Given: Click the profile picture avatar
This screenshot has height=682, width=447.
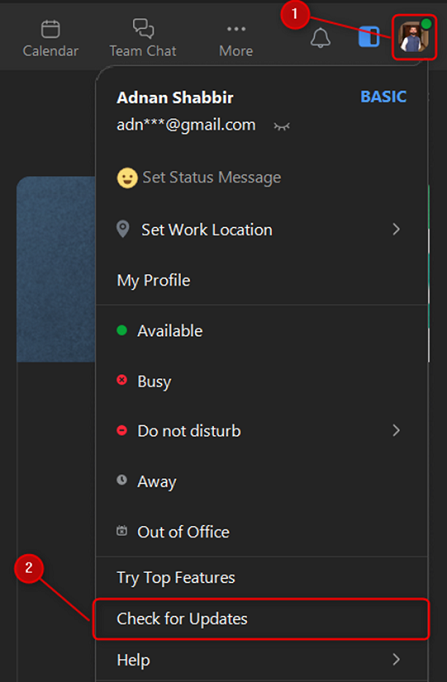Looking at the screenshot, I should click(414, 37).
